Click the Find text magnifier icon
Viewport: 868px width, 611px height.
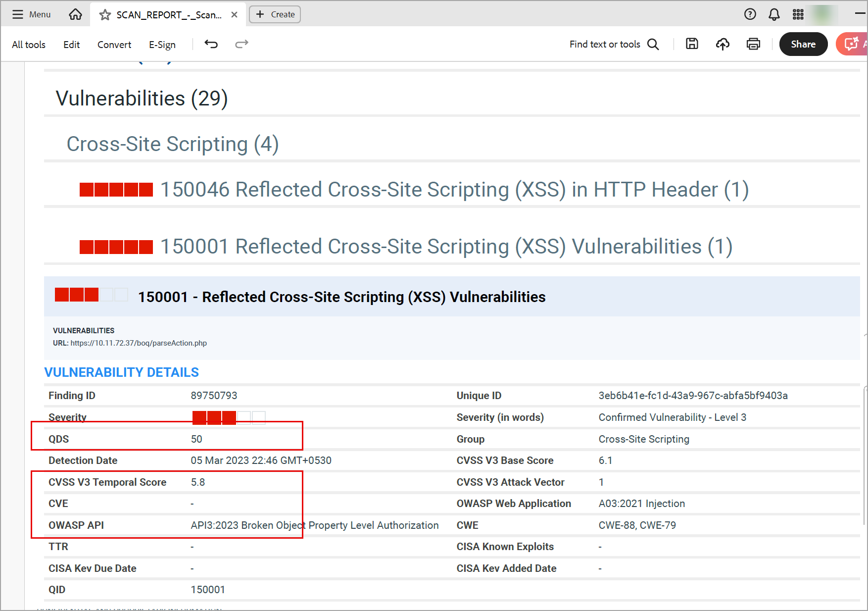pos(653,44)
